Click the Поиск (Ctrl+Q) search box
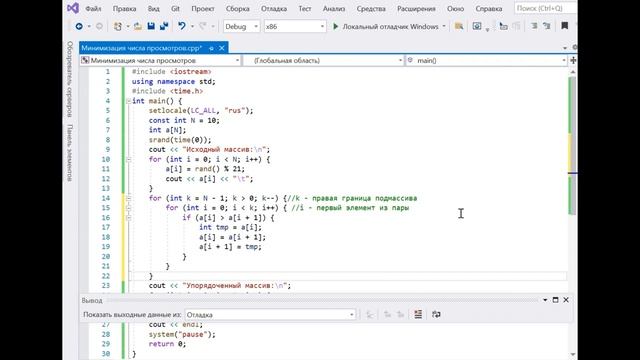Image resolution: width=640 pixels, height=360 pixels. (545, 8)
